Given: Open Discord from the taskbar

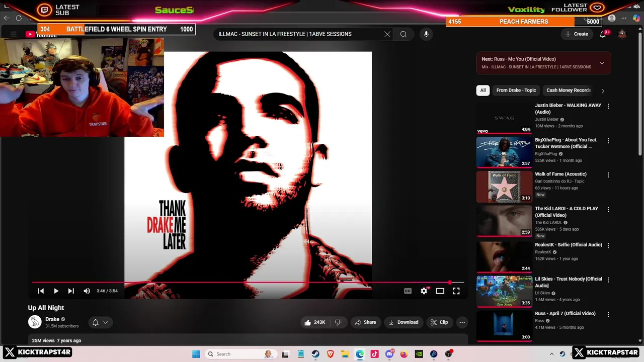Looking at the screenshot, I should point(389,354).
